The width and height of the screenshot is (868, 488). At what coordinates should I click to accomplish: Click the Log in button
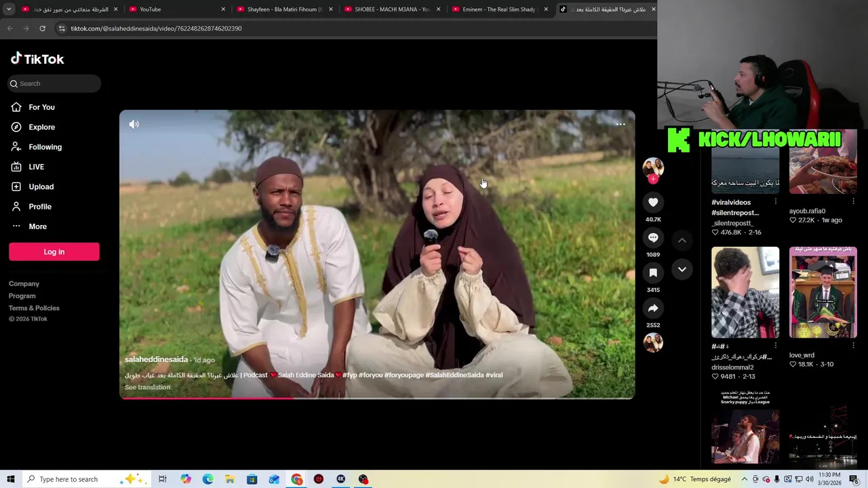tap(54, 251)
